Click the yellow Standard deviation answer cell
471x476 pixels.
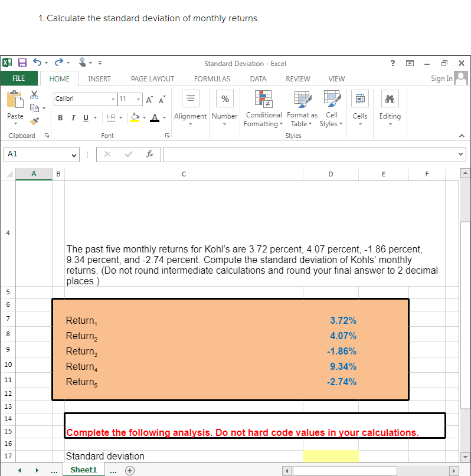pyautogui.click(x=331, y=456)
